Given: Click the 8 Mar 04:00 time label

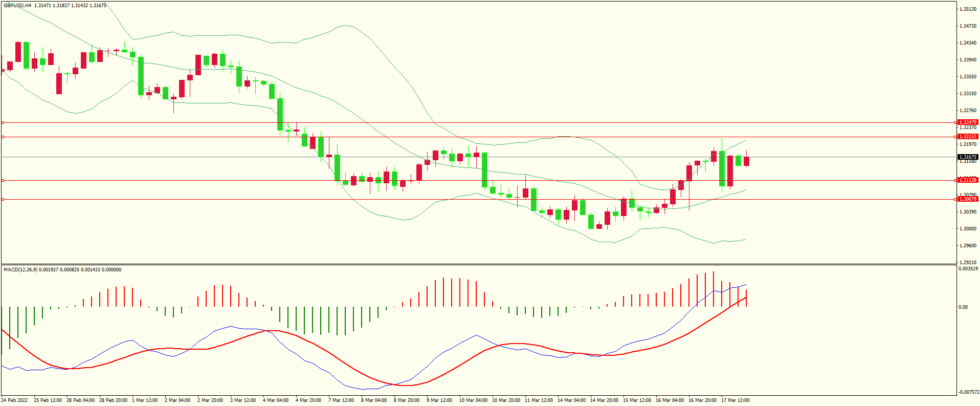Looking at the screenshot, I should click(374, 400).
